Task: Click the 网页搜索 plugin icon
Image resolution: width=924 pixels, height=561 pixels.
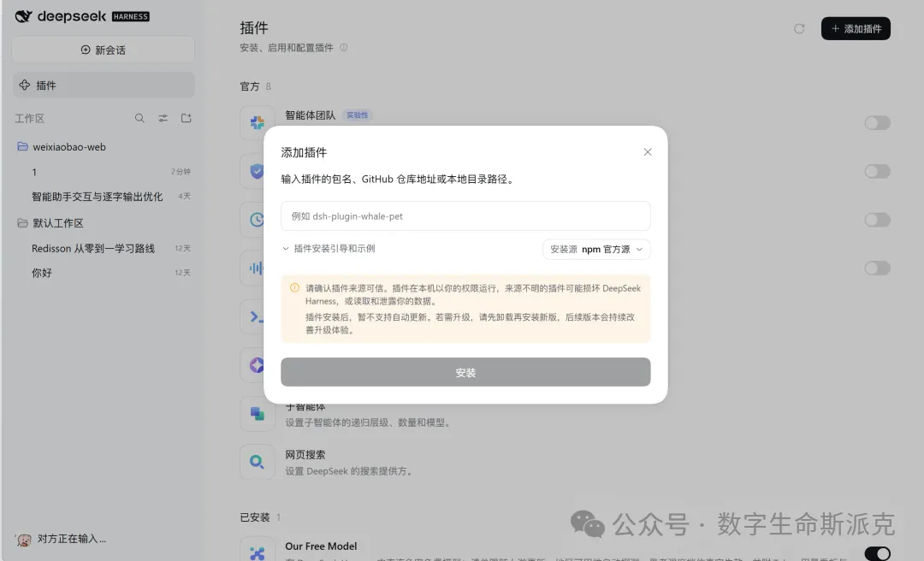Action: click(x=257, y=462)
